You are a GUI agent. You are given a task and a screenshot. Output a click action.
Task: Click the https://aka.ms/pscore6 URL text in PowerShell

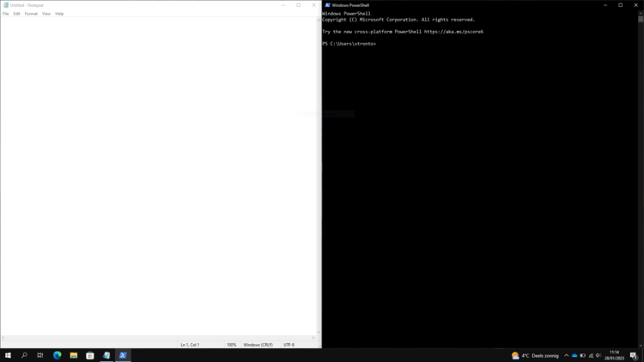[x=453, y=32]
